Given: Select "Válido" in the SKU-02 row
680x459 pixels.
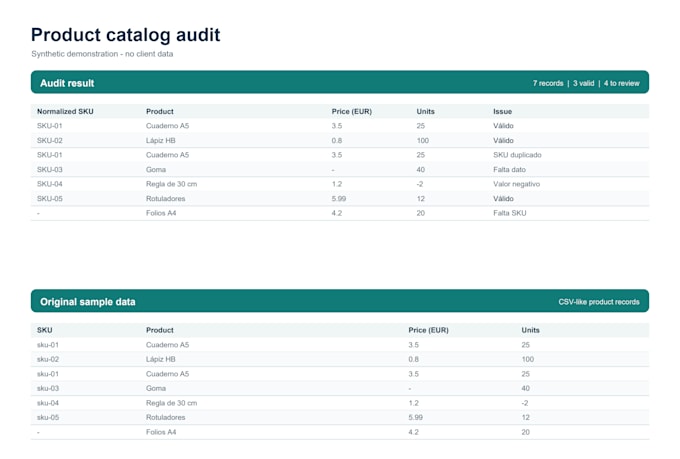Looking at the screenshot, I should [x=503, y=141].
